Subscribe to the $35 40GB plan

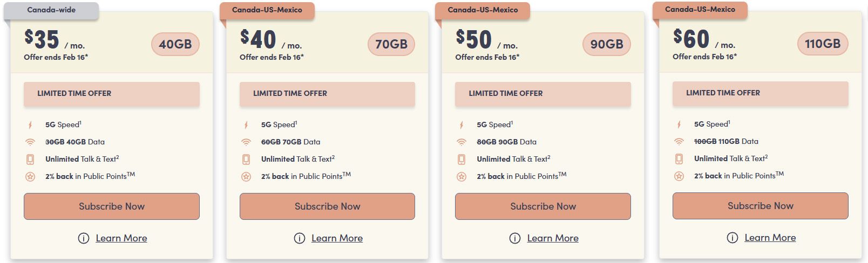tap(112, 206)
